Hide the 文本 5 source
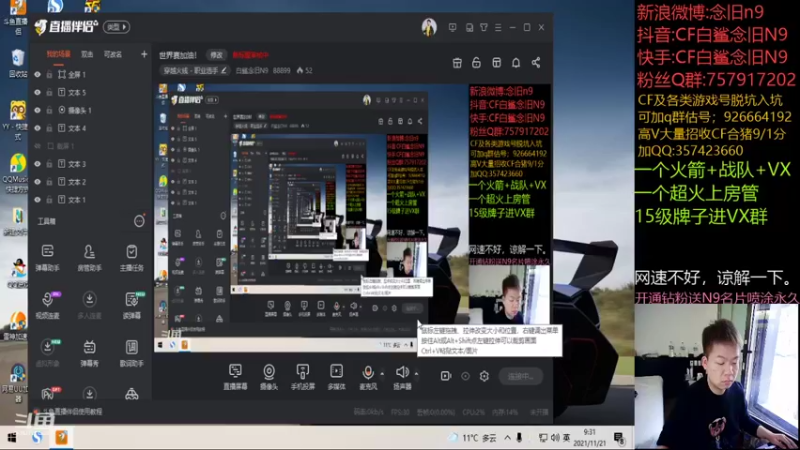The image size is (800, 450). tap(37, 92)
